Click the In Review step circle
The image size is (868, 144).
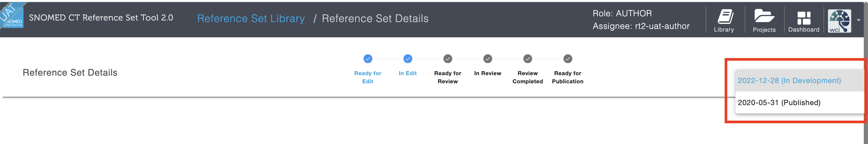[x=488, y=59]
